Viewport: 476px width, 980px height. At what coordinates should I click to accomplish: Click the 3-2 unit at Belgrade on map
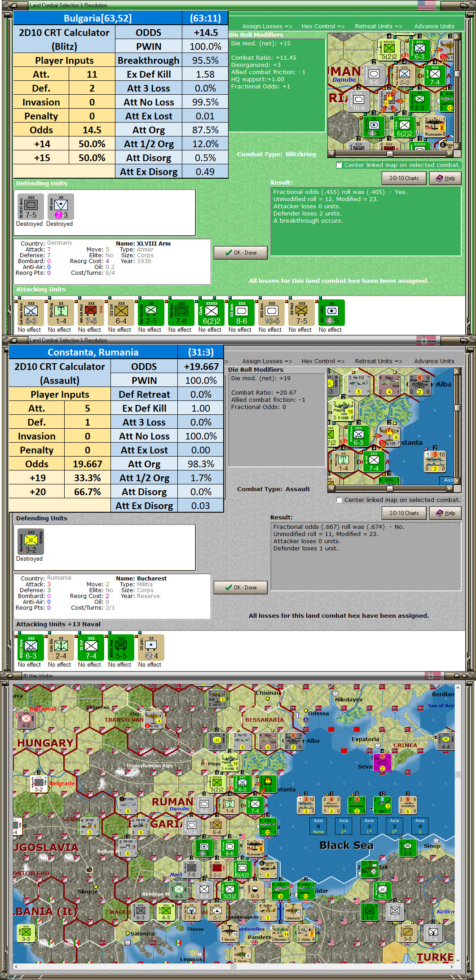[x=39, y=783]
